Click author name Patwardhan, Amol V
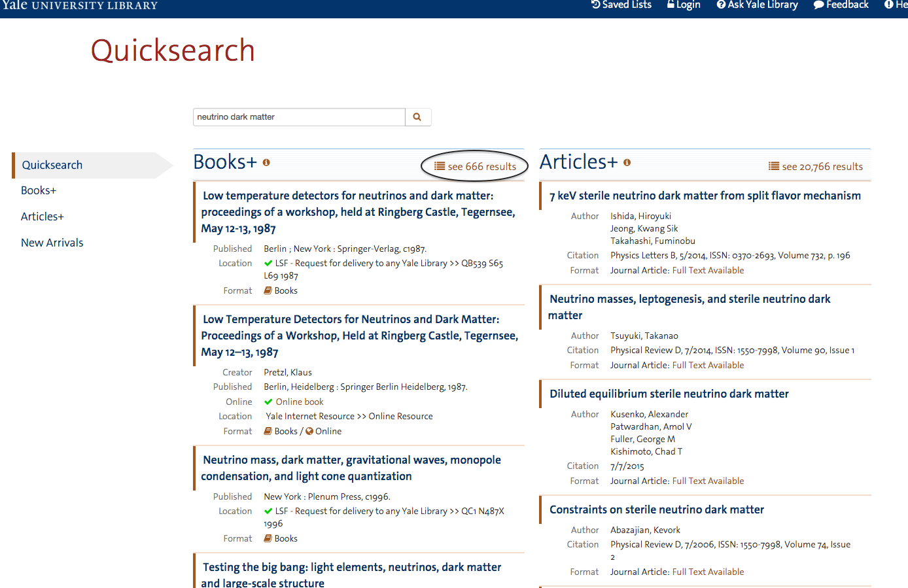This screenshot has height=588, width=908. 651,426
